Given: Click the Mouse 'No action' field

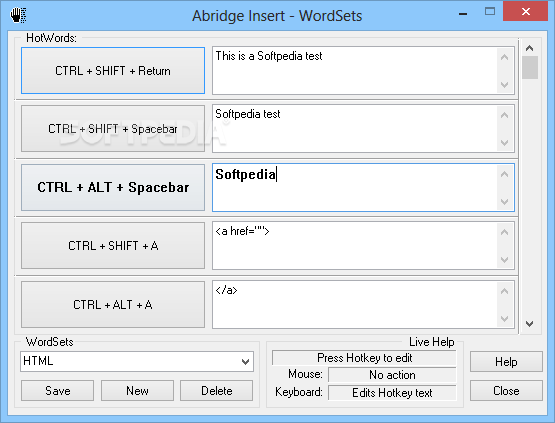Looking at the screenshot, I should [392, 375].
